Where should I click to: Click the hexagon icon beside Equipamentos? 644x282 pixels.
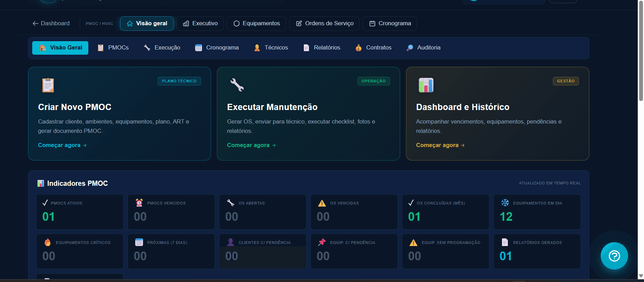[237, 24]
